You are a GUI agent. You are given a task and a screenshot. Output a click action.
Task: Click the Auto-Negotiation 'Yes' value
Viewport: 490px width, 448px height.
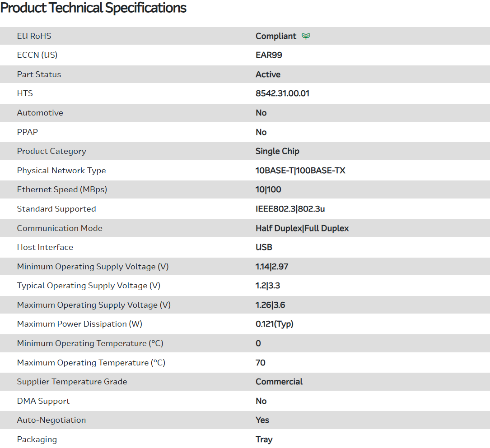point(262,420)
